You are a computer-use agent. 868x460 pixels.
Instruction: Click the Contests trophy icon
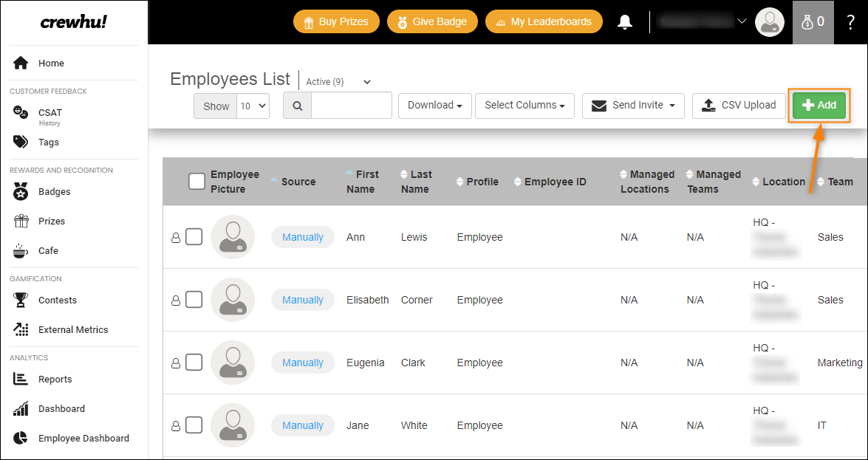(x=21, y=300)
